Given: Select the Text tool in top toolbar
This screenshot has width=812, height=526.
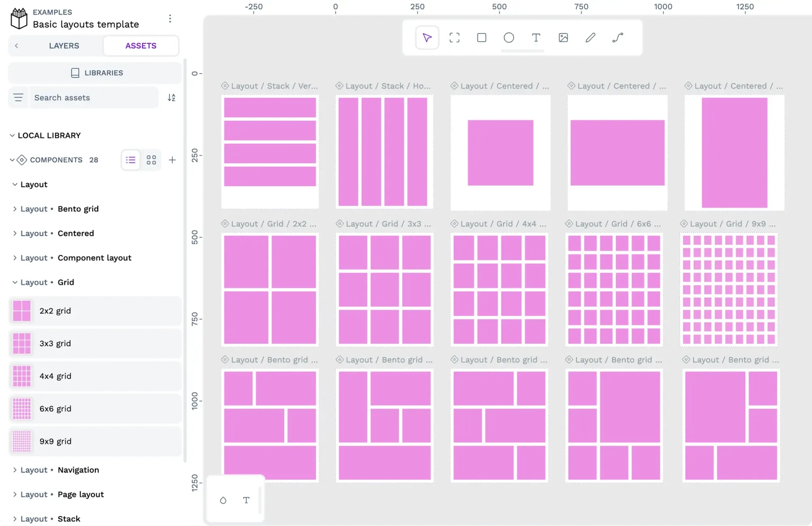Looking at the screenshot, I should (536, 38).
